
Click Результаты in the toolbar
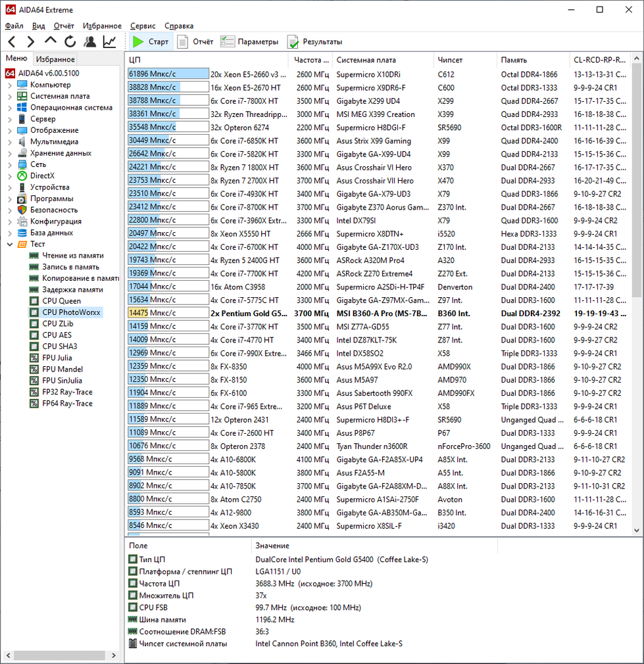314,42
